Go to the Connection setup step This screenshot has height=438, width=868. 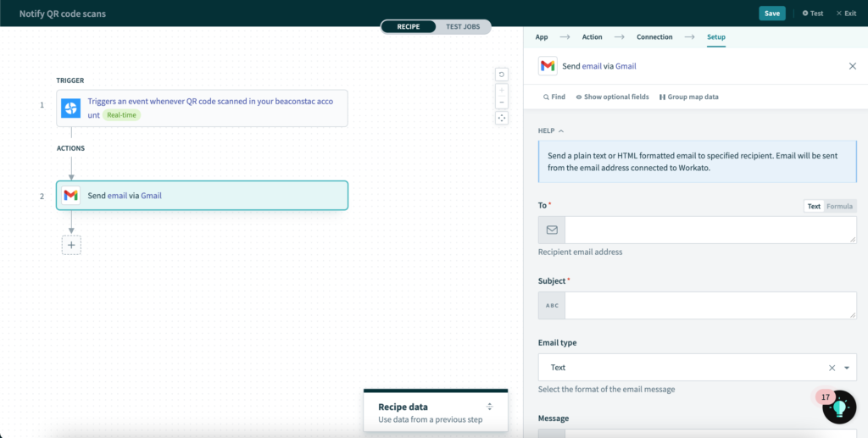point(654,37)
